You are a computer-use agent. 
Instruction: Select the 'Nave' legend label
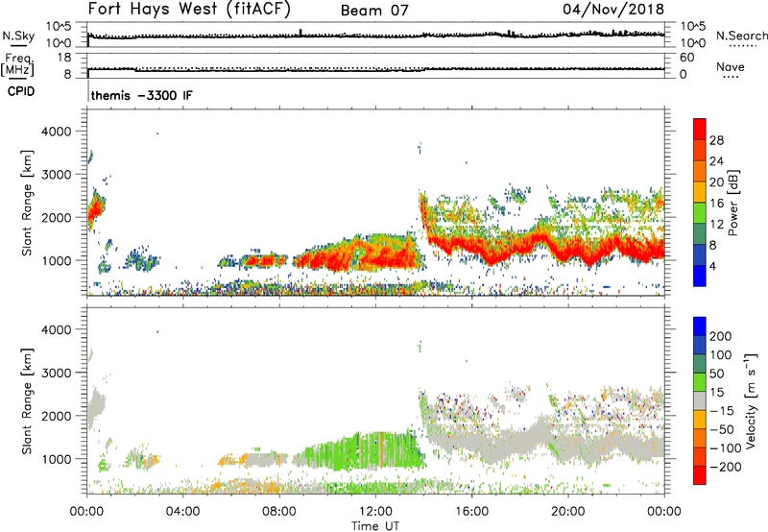point(731,66)
